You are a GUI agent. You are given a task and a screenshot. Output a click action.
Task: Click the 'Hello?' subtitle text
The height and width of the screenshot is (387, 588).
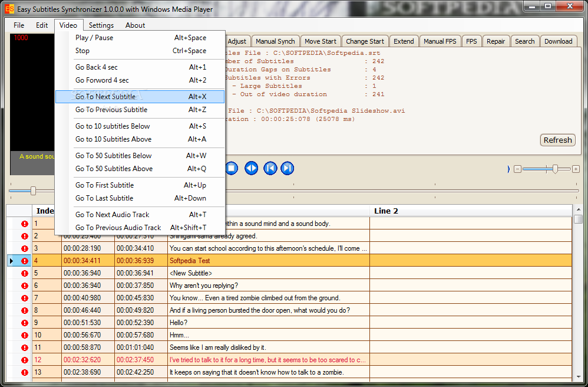click(179, 323)
